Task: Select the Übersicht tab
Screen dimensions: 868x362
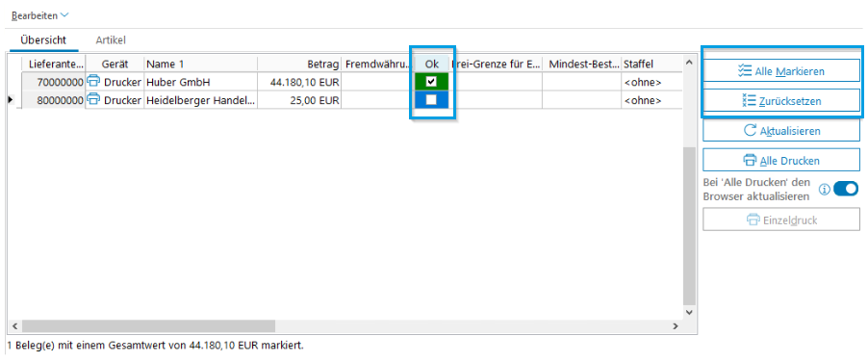Action: (43, 39)
